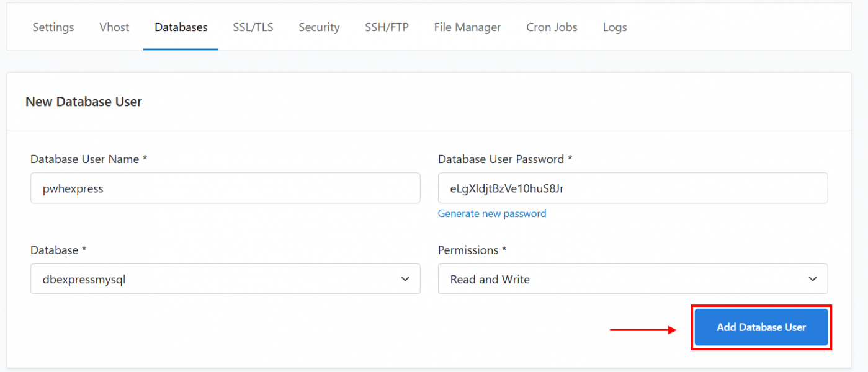
Task: Open the Permissions dropdown set to Read and Write
Action: pyautogui.click(x=632, y=279)
